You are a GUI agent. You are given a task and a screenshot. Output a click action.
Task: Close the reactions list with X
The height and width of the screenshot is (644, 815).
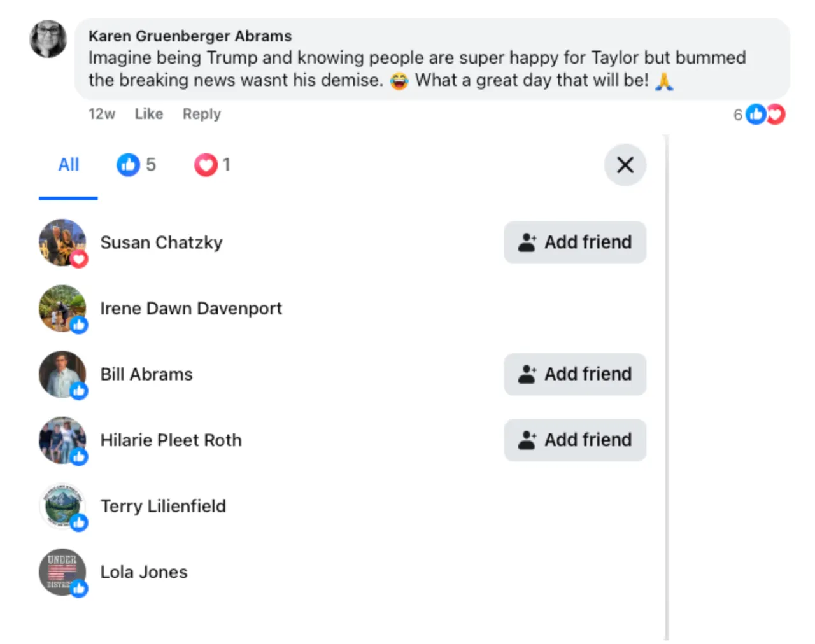[x=625, y=165]
